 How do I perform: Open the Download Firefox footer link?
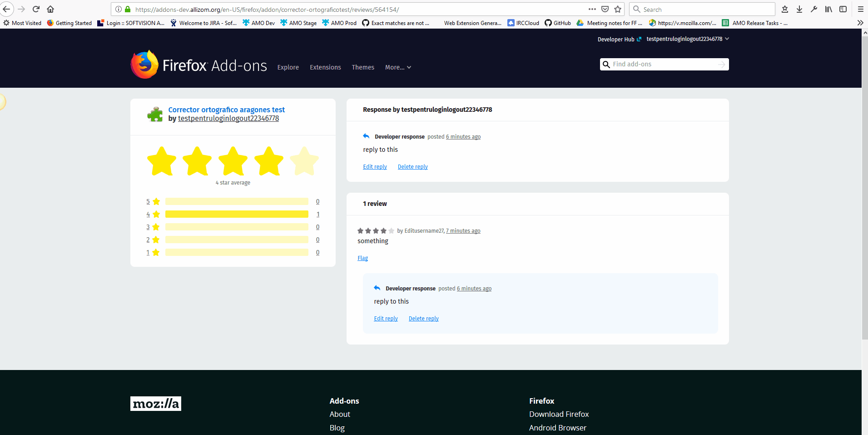[x=559, y=414]
